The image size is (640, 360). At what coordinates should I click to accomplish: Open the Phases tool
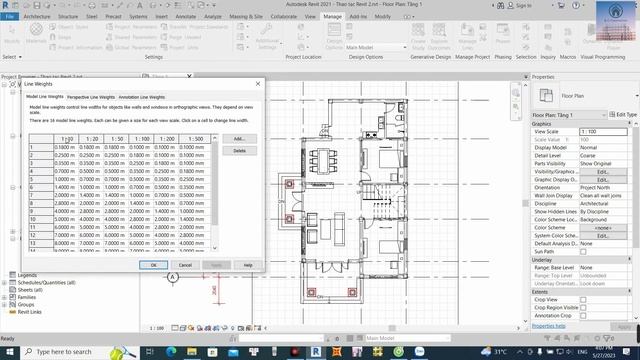(503, 33)
